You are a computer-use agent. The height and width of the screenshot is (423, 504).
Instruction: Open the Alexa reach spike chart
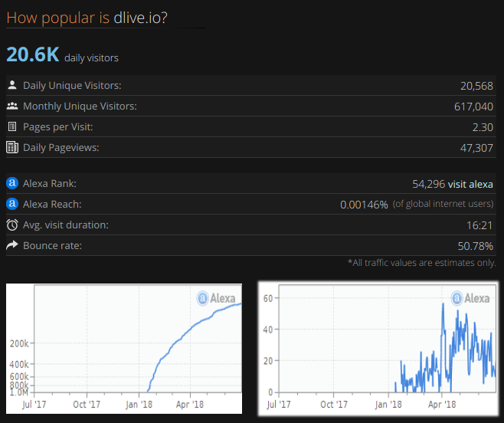pyautogui.click(x=378, y=349)
